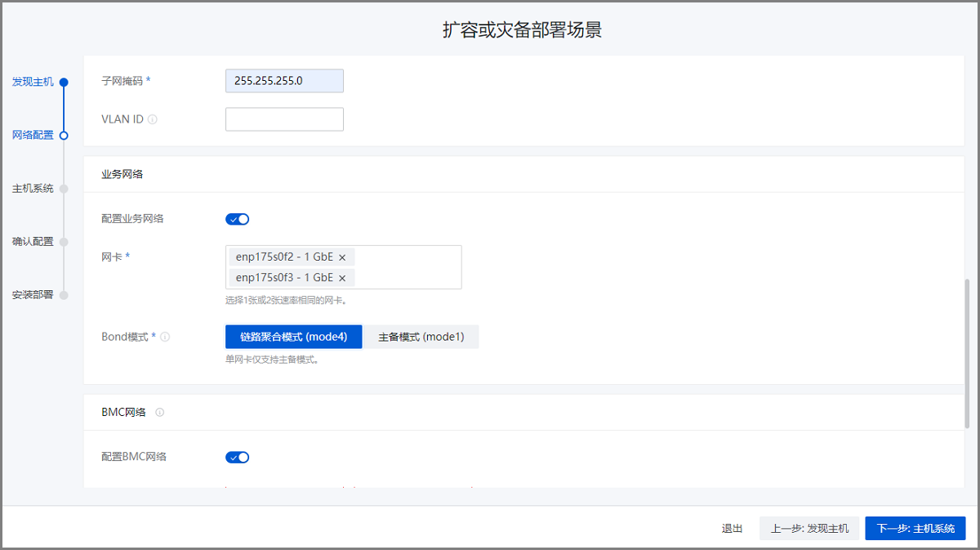Image resolution: width=980 pixels, height=550 pixels.
Task: Click the 主机系统 step circle marker
Action: click(64, 189)
